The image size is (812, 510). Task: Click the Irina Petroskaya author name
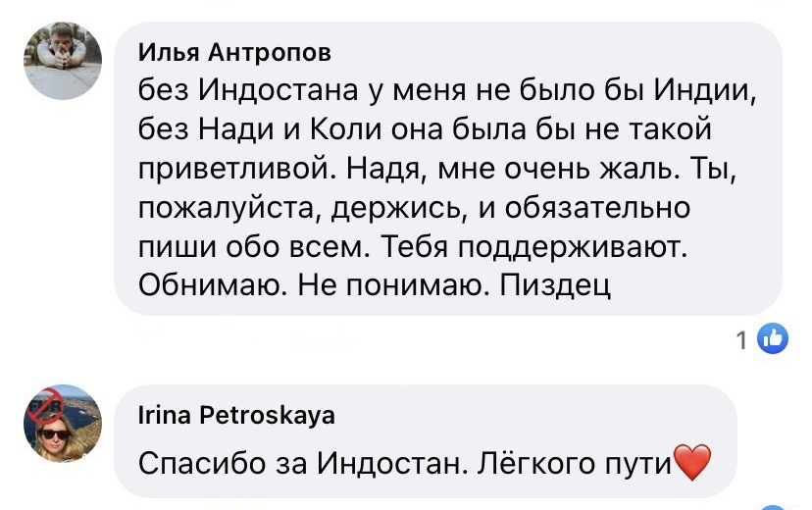point(236,415)
